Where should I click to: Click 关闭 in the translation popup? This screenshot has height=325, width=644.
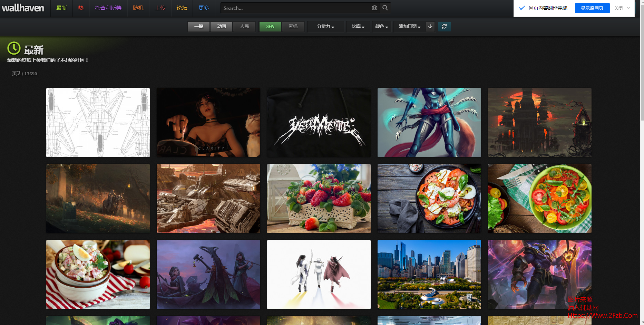(618, 8)
